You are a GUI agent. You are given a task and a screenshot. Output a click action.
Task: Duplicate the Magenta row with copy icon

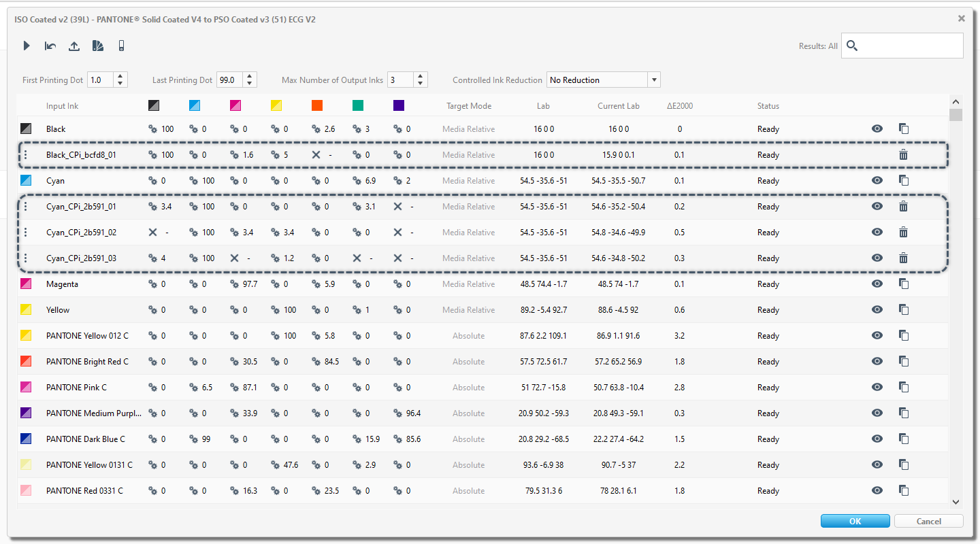904,284
